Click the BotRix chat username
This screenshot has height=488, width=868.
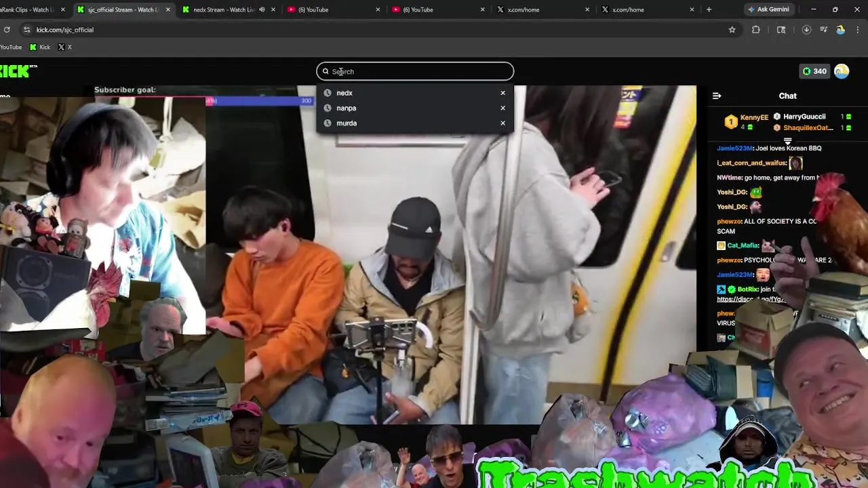[747, 289]
